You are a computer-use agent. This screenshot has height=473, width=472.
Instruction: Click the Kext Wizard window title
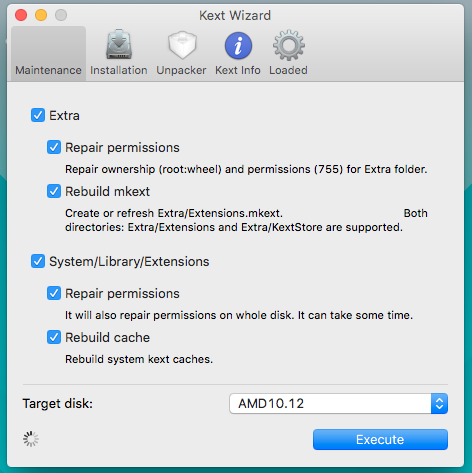tap(235, 16)
